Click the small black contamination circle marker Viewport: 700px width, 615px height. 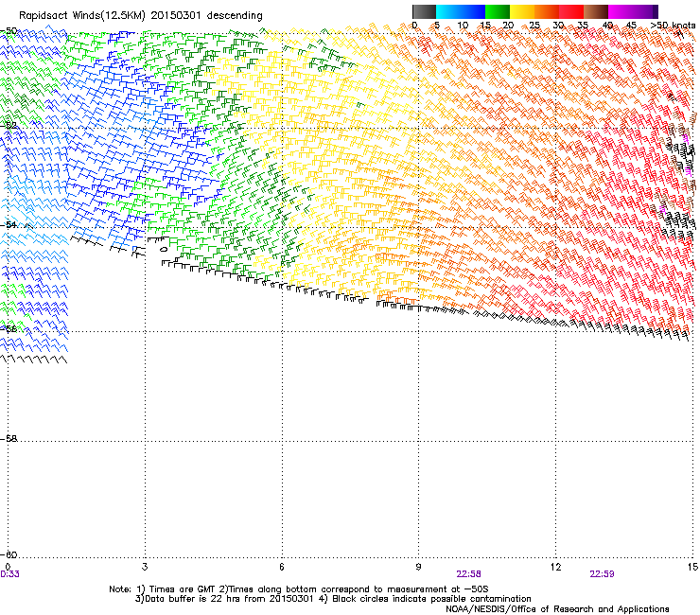[164, 249]
